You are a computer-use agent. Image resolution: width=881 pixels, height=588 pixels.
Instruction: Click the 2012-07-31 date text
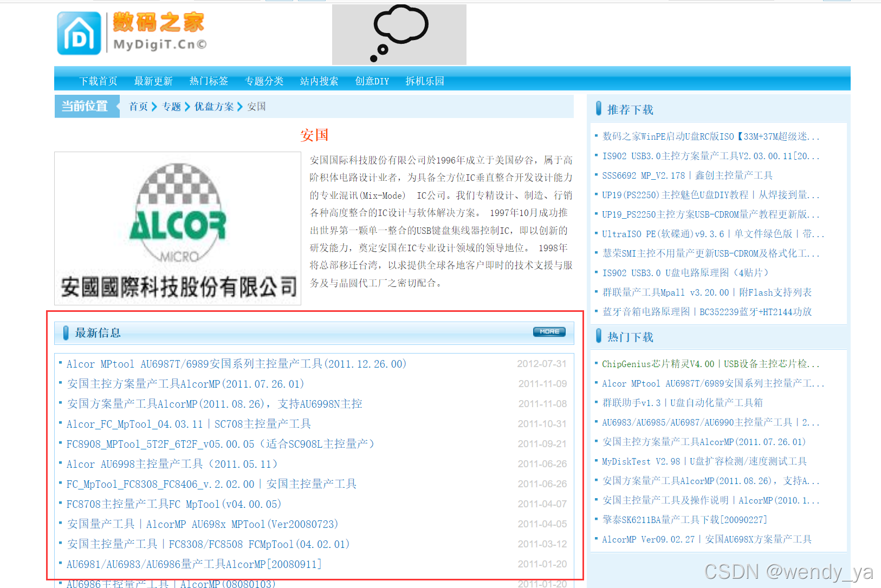(542, 364)
